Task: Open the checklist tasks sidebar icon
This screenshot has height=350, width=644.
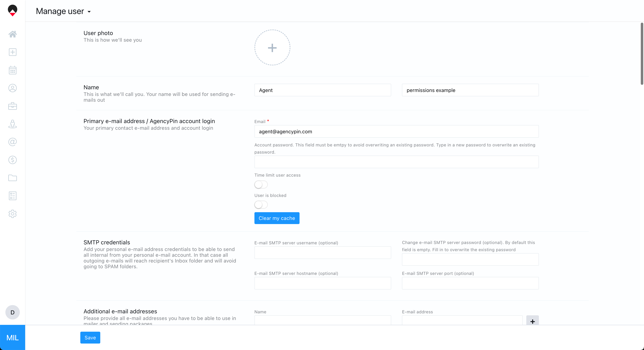Action: [x=13, y=196]
